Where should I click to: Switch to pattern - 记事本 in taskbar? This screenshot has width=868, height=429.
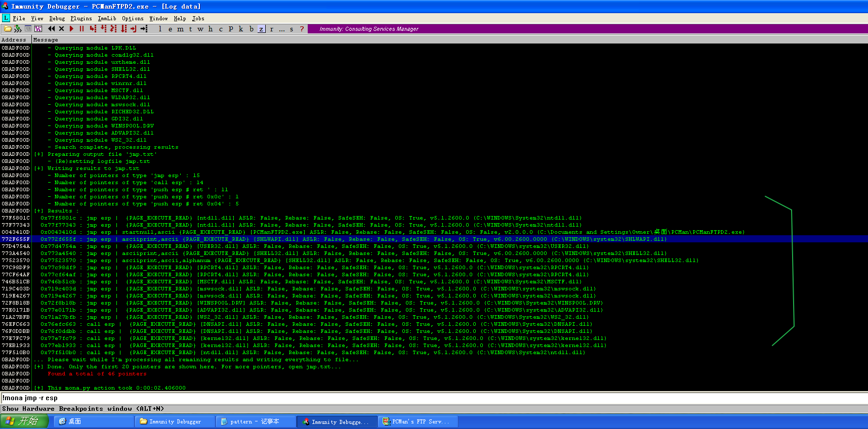(256, 421)
